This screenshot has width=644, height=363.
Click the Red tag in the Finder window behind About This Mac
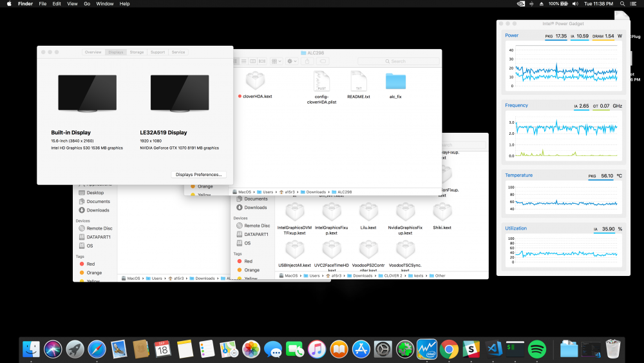click(x=90, y=264)
